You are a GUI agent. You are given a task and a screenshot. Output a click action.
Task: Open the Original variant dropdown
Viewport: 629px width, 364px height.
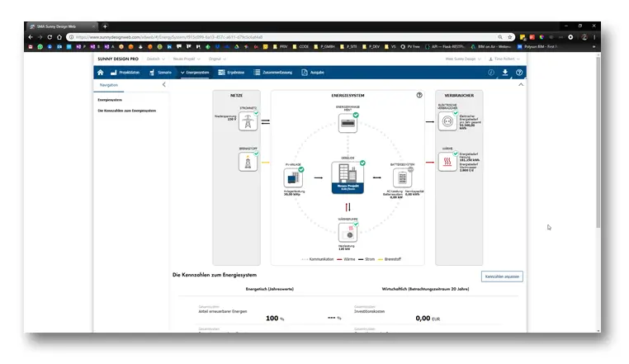click(x=217, y=59)
